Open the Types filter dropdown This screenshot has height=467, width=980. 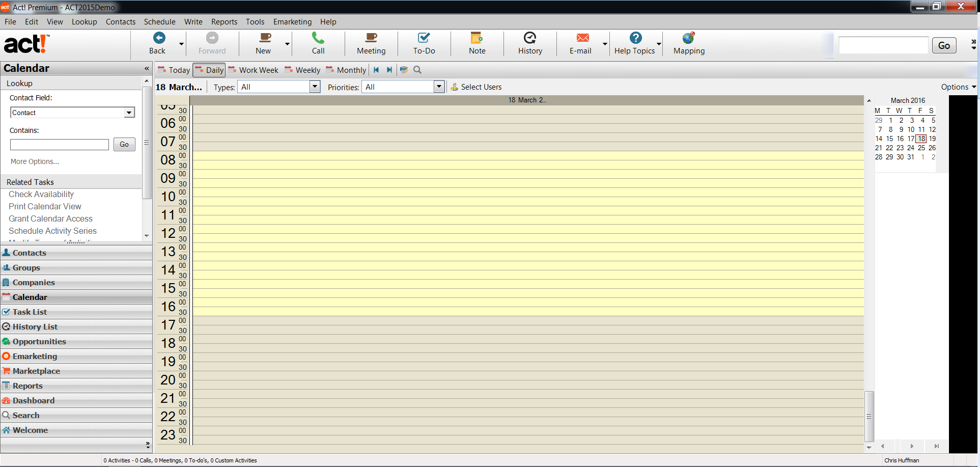click(315, 87)
